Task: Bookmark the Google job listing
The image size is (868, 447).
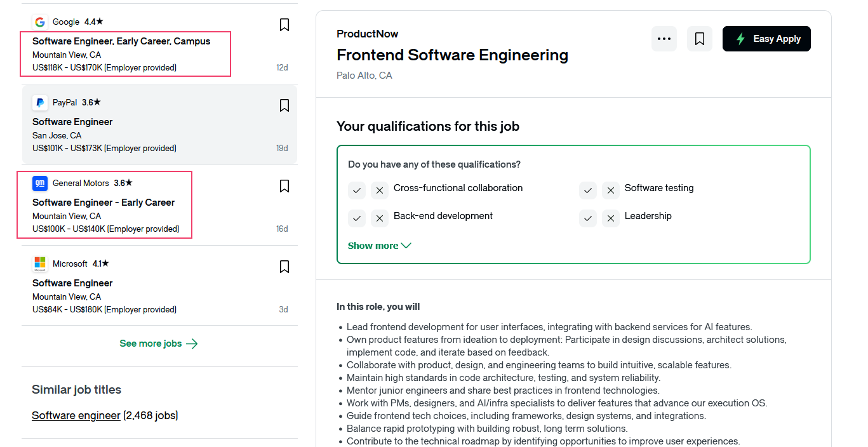Action: pyautogui.click(x=284, y=25)
